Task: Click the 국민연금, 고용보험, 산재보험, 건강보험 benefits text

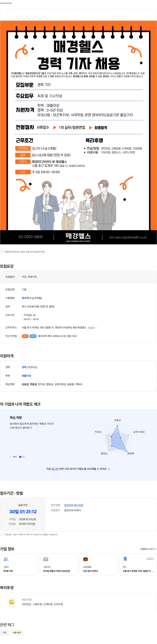Action: (x=42, y=604)
